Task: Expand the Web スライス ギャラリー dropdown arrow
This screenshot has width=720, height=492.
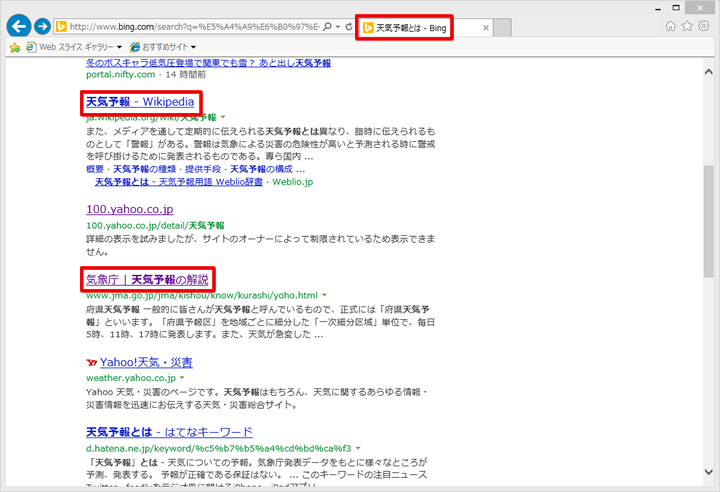Action: [119, 47]
